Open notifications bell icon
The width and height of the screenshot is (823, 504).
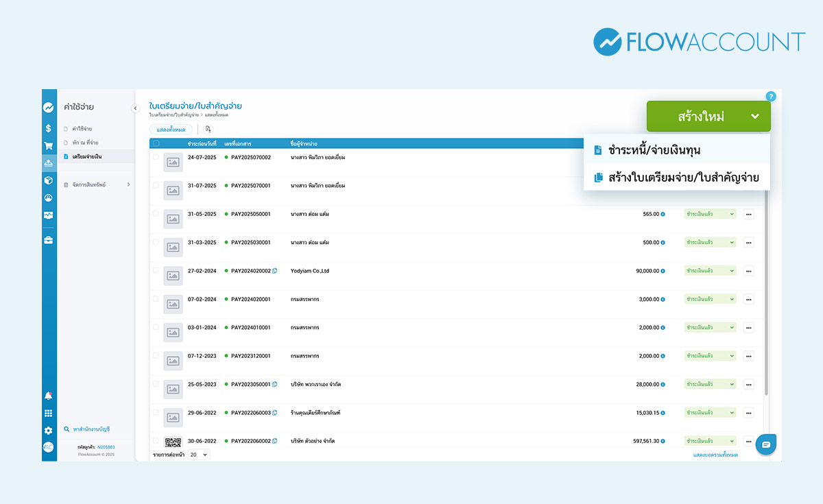coord(49,396)
